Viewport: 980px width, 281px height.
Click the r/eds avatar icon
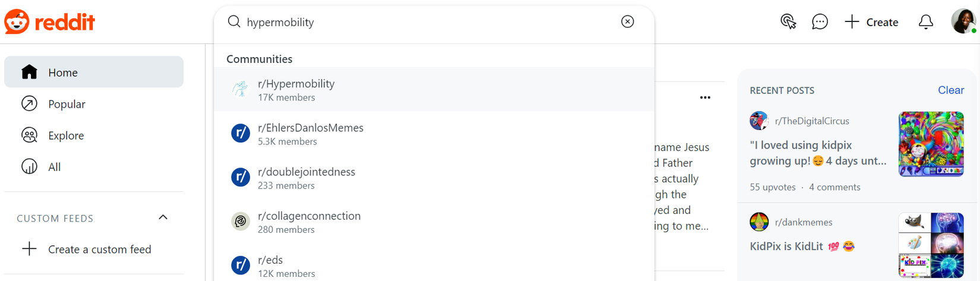[x=241, y=265]
